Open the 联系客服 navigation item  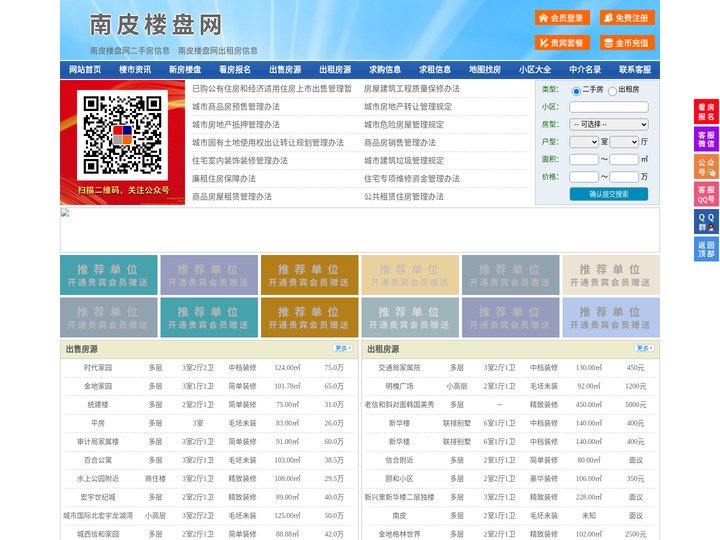[x=635, y=70]
